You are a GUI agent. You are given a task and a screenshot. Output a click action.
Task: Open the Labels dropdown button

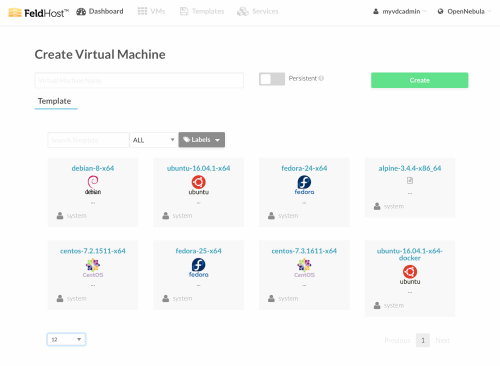pyautogui.click(x=202, y=140)
